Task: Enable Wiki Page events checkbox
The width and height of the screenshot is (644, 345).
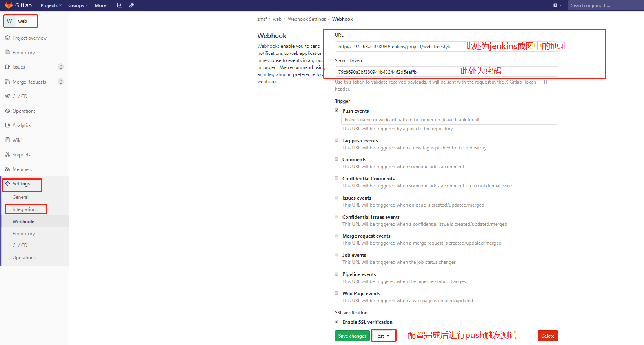Action: 337,293
